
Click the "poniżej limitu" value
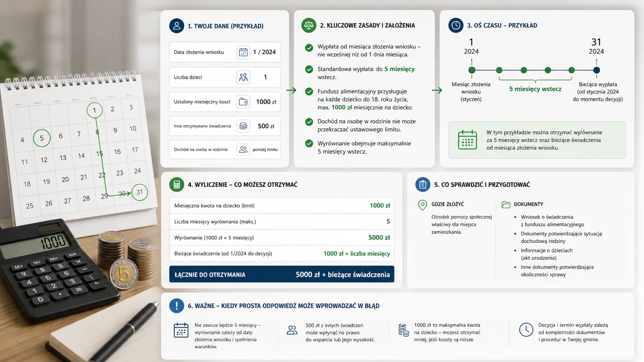pyautogui.click(x=265, y=150)
